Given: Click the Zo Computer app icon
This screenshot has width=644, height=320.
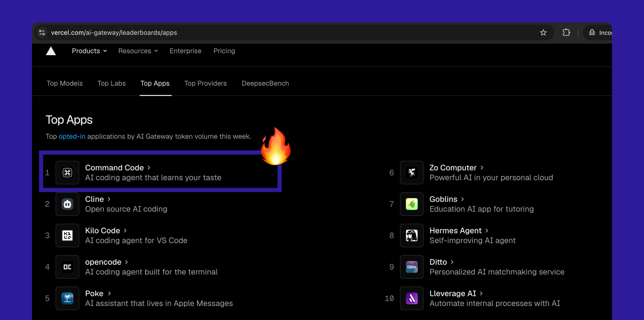Looking at the screenshot, I should click(411, 172).
